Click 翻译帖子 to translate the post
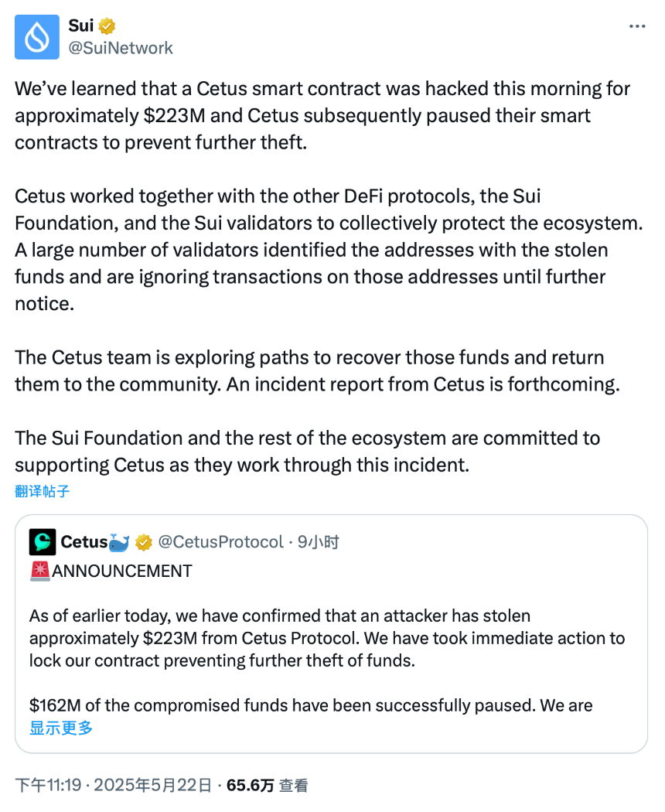The width and height of the screenshot is (665, 812). click(x=40, y=490)
